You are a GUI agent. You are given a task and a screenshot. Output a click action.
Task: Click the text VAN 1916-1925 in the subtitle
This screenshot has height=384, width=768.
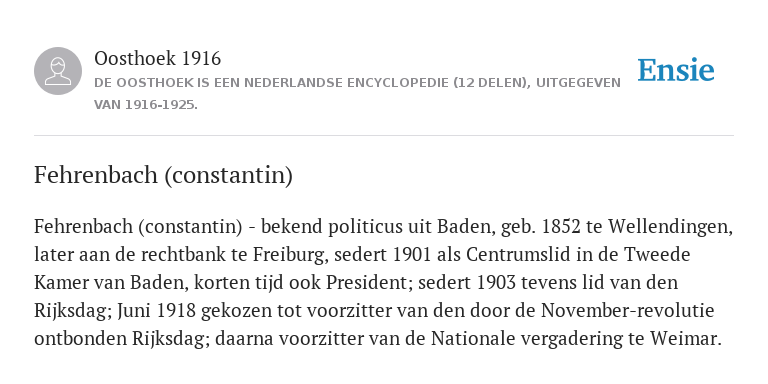(x=145, y=105)
